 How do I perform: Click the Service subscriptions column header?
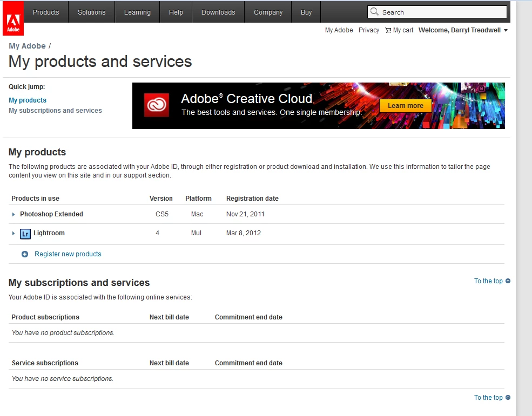[x=45, y=363]
